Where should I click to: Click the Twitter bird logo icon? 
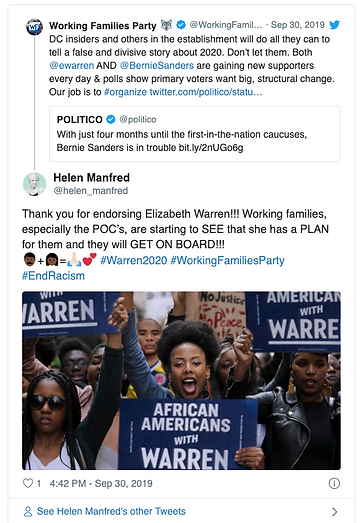334,25
